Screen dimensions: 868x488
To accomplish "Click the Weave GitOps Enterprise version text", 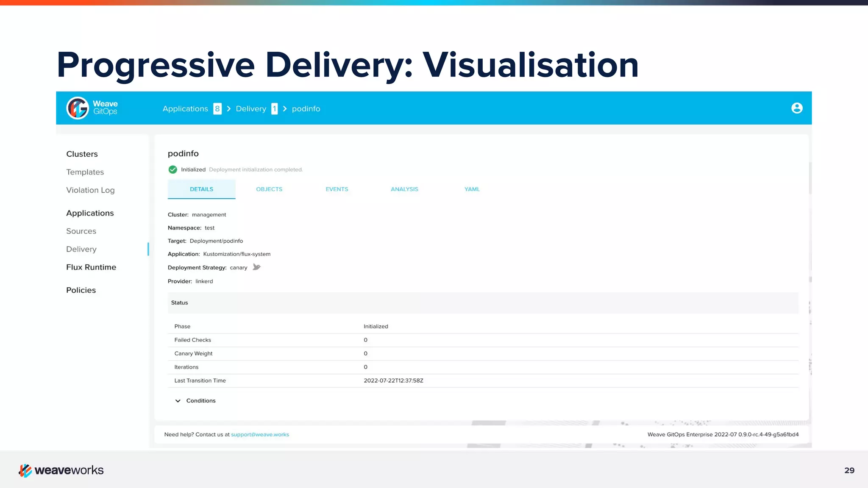I will tap(723, 435).
